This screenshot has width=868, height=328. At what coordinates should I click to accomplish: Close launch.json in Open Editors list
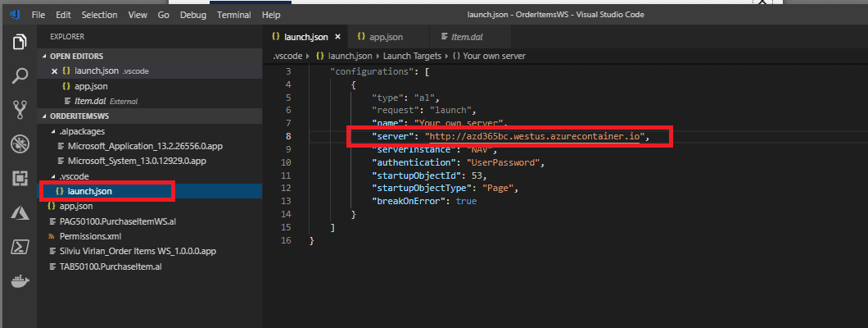click(54, 71)
